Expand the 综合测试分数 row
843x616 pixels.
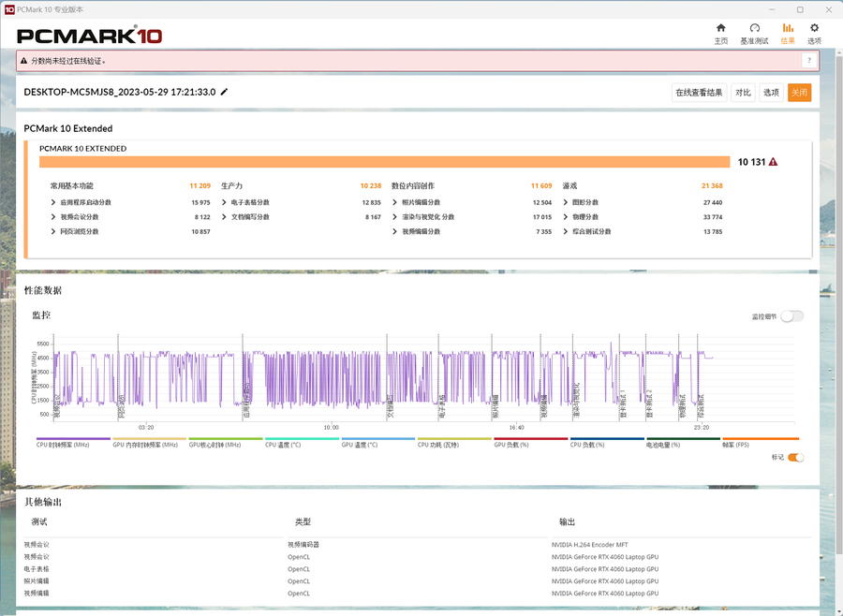[x=566, y=231]
